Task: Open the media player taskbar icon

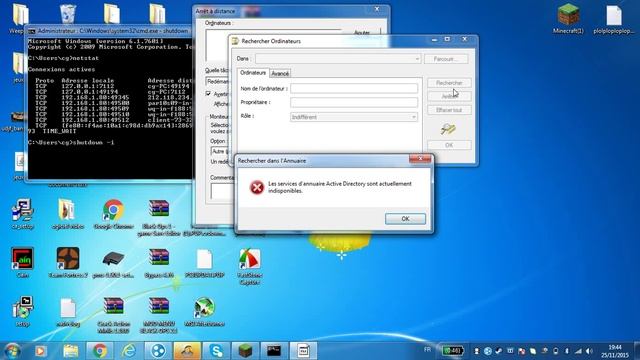Action: 41,351
